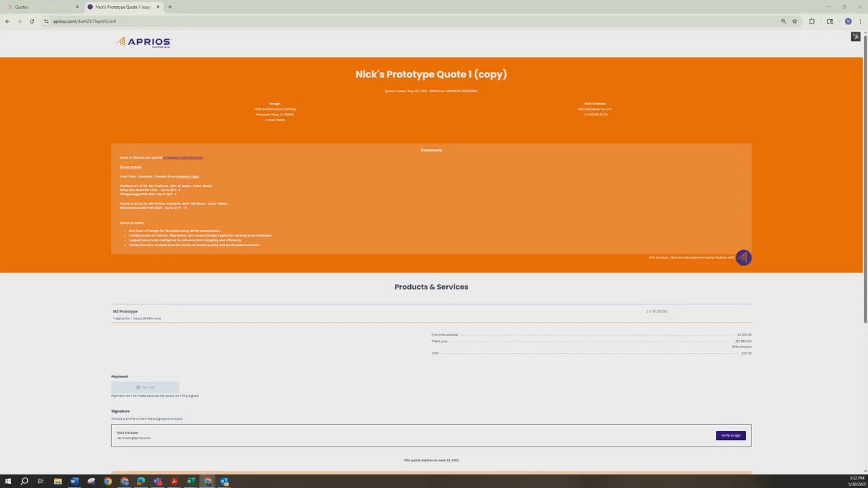
Task: Open the Extensions puzzle icon
Action: pos(812,21)
